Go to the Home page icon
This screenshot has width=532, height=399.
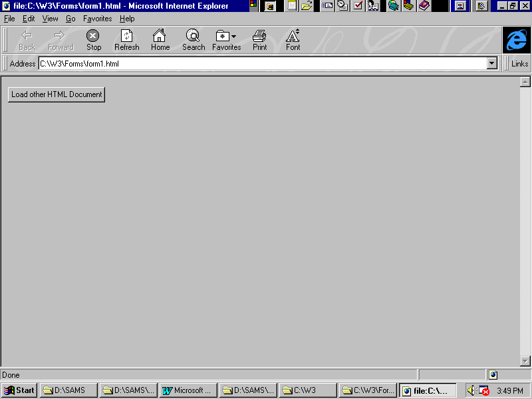160,36
